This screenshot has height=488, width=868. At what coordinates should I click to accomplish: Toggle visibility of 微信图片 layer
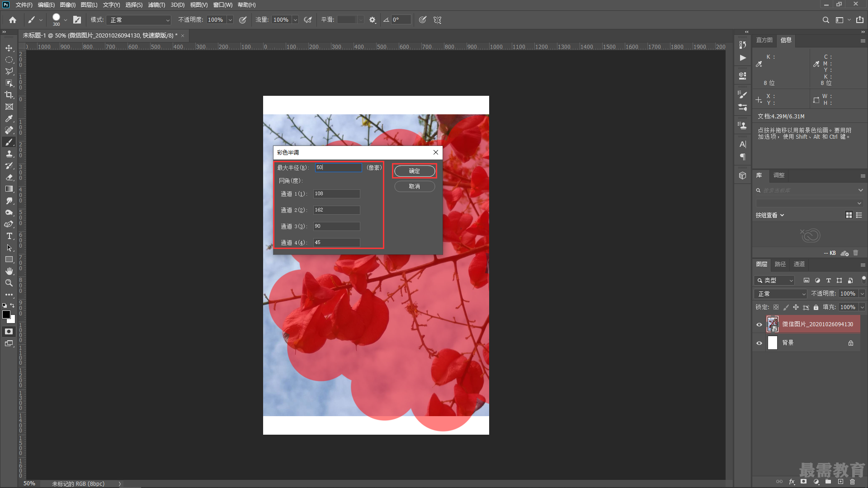pos(759,324)
